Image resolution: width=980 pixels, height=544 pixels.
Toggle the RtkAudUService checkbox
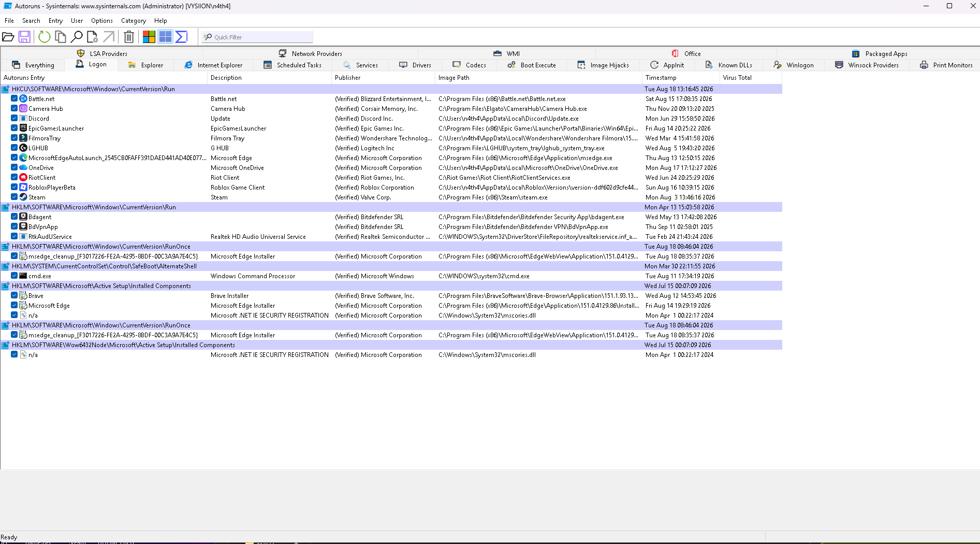pos(14,236)
